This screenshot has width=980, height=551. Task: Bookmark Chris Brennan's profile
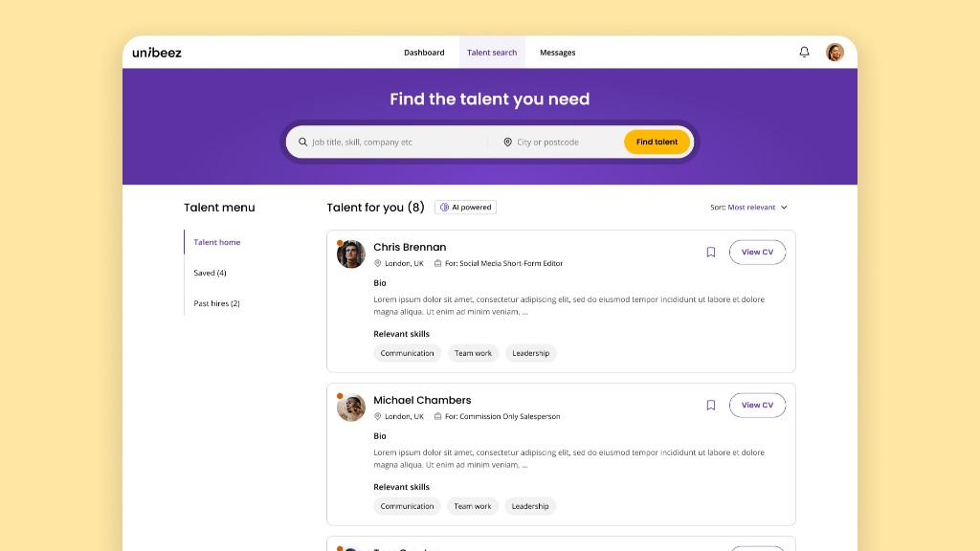pyautogui.click(x=711, y=252)
